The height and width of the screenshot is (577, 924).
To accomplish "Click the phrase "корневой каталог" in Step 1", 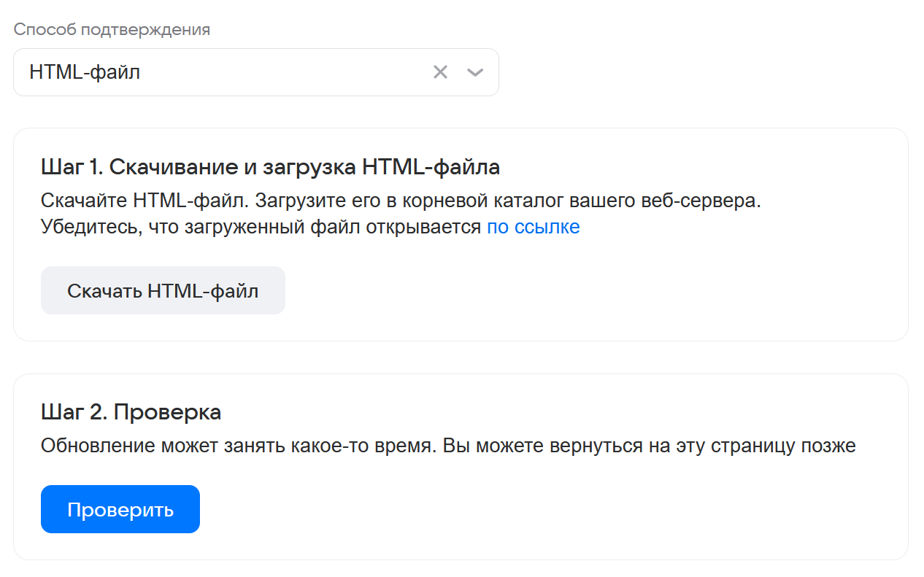I will point(458,201).
